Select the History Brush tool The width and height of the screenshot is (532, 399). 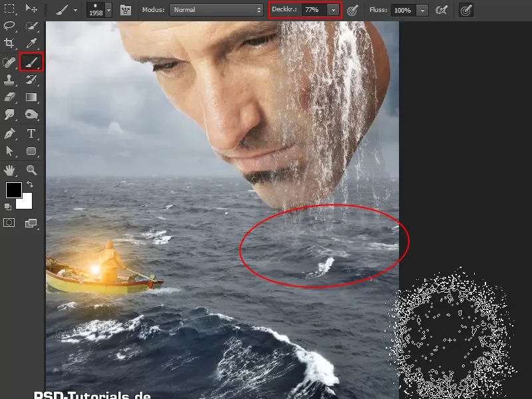point(31,79)
